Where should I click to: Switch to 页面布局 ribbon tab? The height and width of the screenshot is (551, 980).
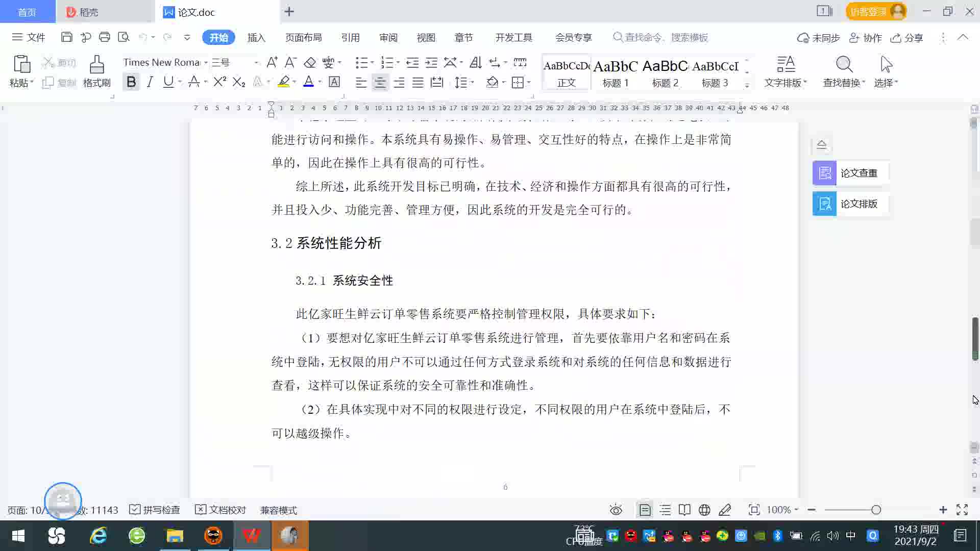click(303, 37)
